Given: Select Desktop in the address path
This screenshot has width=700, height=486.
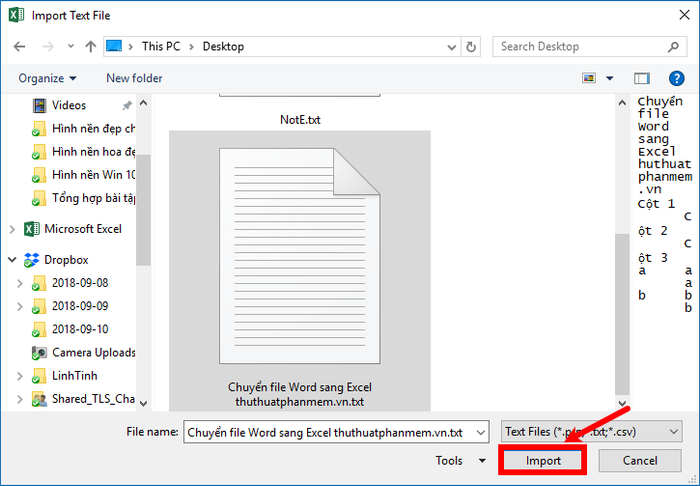Looking at the screenshot, I should 223,46.
